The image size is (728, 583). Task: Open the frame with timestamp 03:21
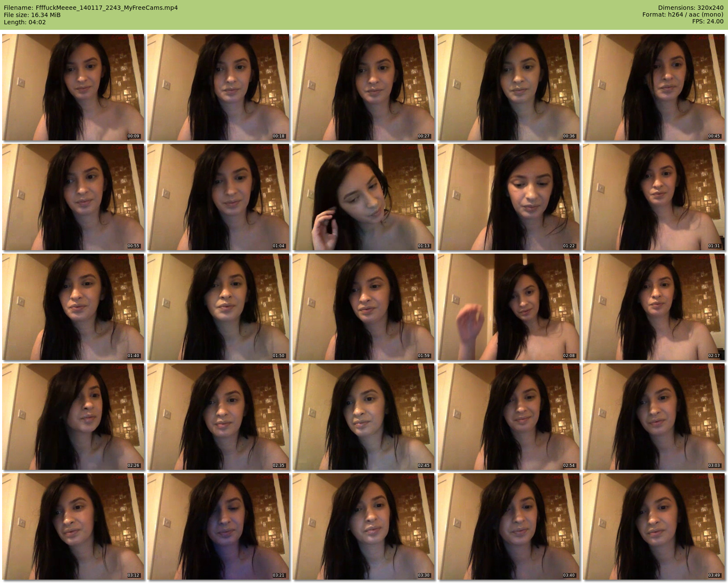[218, 526]
